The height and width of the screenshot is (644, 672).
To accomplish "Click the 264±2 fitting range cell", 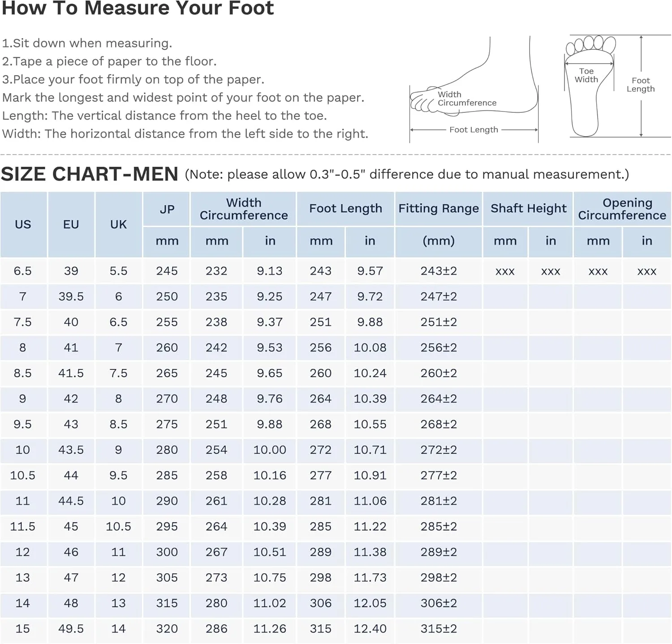I will coord(438,399).
